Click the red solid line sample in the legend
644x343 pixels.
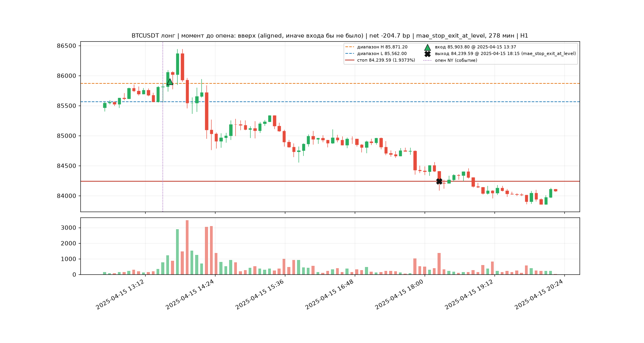coord(350,60)
